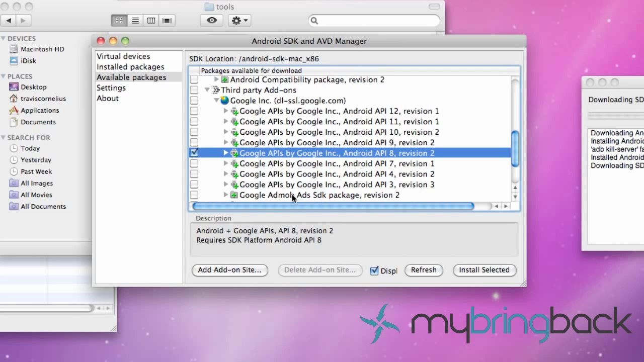
Task: Check the Google Inc. dl-ssl.google.com checkbox
Action: point(194,101)
